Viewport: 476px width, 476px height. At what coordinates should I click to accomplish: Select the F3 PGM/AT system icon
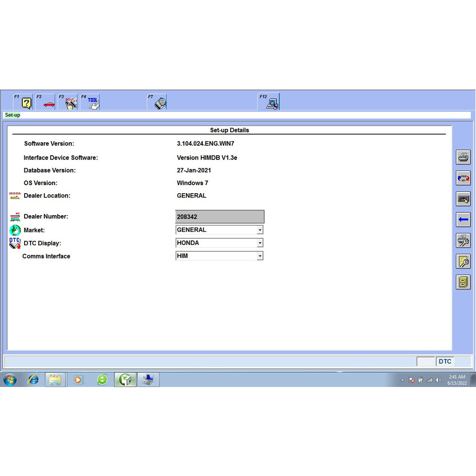pos(69,102)
